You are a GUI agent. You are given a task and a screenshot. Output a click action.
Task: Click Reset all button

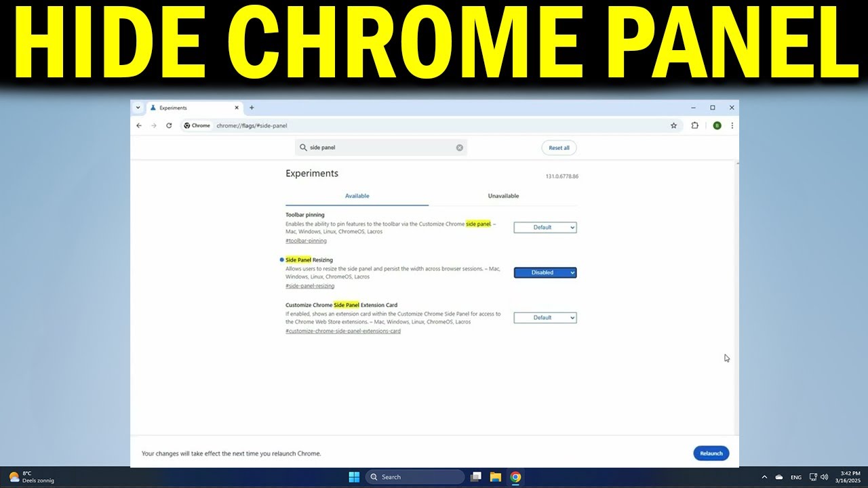click(x=559, y=148)
